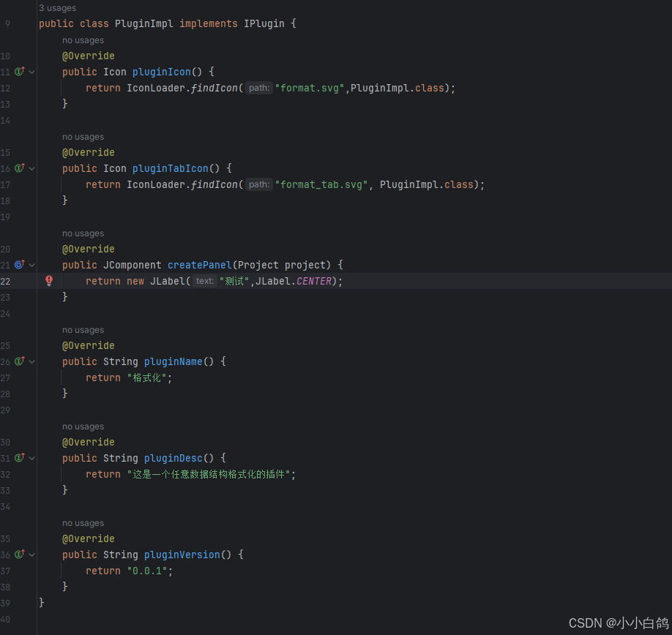Click @Override annotation on line 25
This screenshot has width=672, height=635.
pos(89,345)
